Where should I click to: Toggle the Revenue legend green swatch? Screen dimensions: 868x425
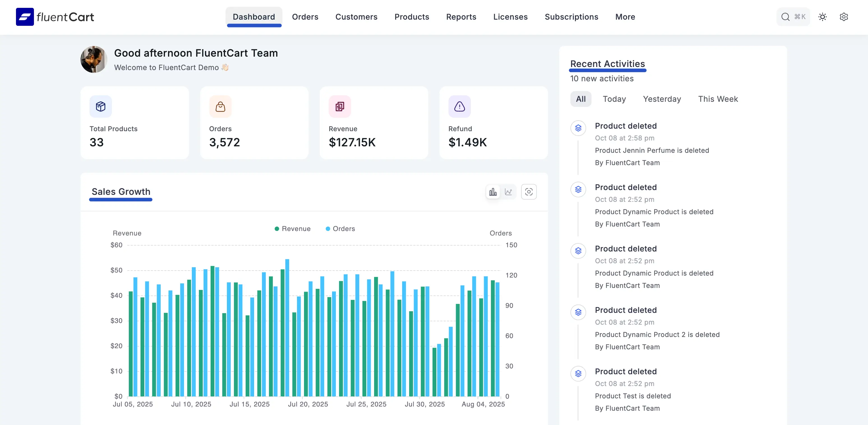click(x=277, y=229)
